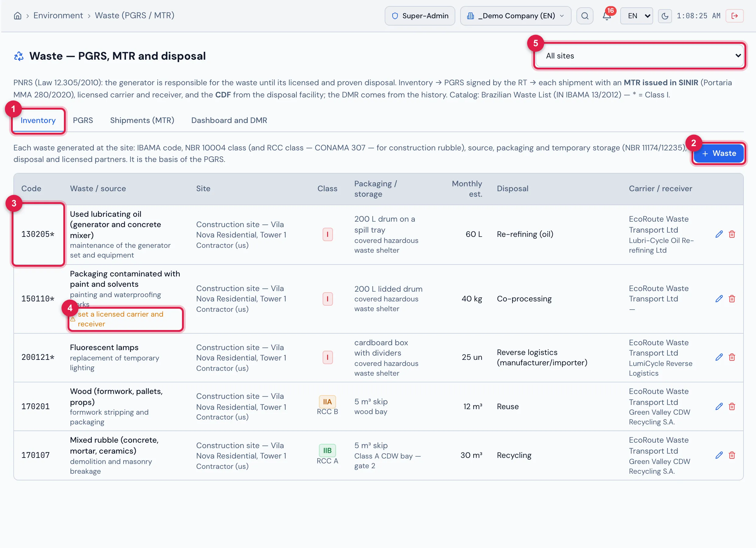Screen dimensions: 756x548
Task: Edit the Fluorescent lamps row
Action: (719, 357)
